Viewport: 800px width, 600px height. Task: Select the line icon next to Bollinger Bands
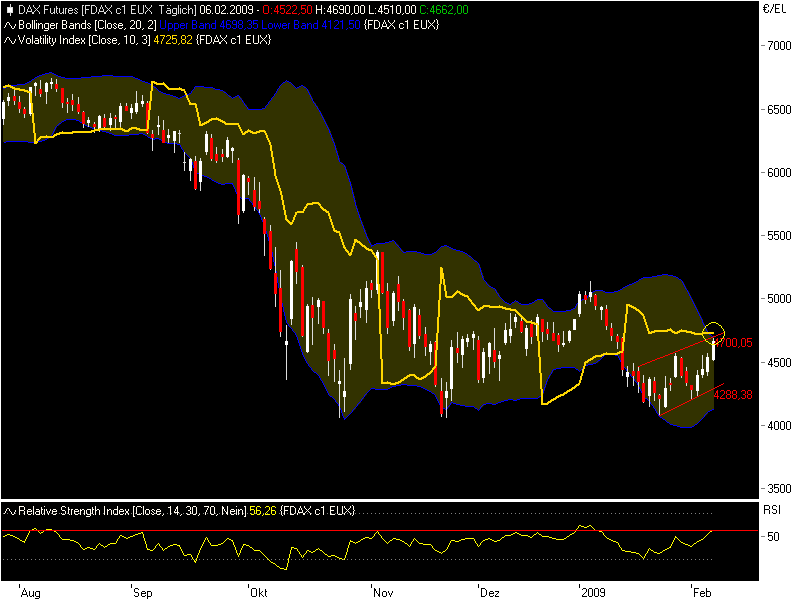pos(8,24)
